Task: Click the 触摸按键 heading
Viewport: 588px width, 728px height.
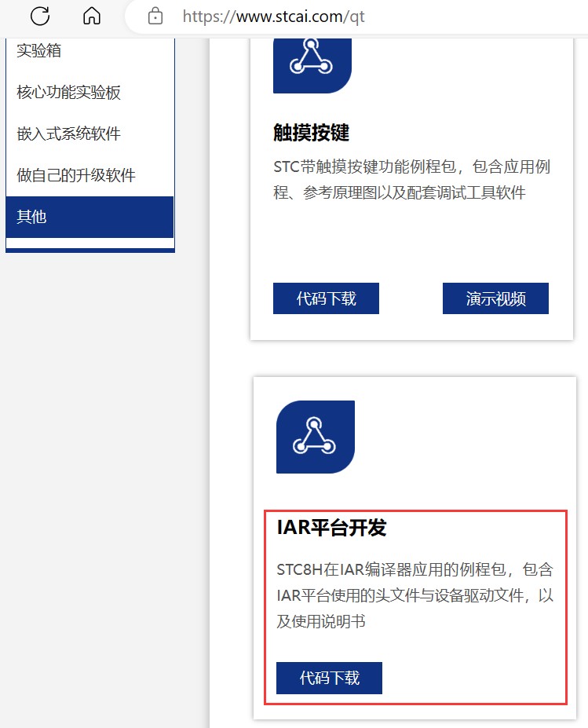Action: [312, 133]
